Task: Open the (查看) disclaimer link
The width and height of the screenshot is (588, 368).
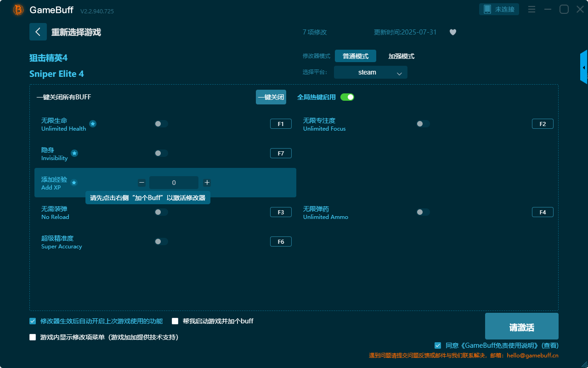Action: (550, 345)
